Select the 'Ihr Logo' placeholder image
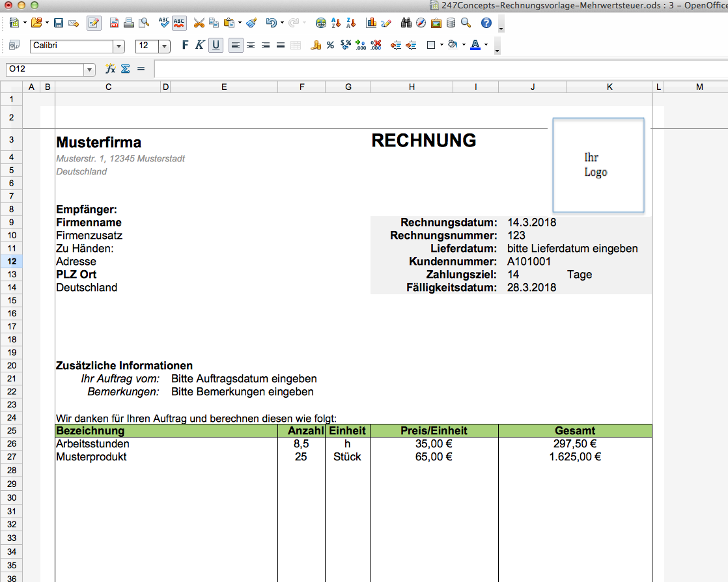 (598, 165)
